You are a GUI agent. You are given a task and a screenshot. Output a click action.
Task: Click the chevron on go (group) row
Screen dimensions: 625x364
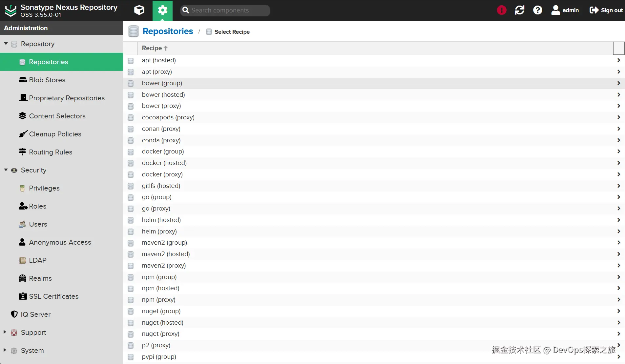coord(618,197)
